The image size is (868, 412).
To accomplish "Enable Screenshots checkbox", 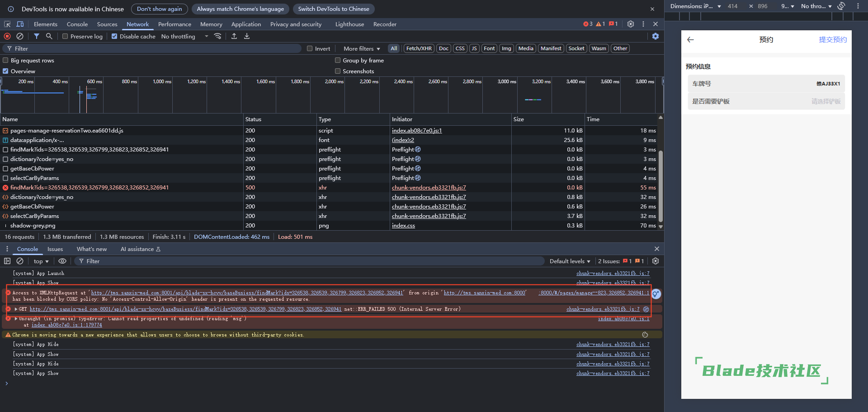I will point(338,71).
